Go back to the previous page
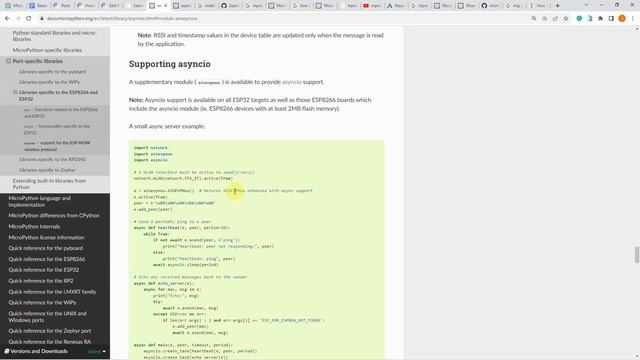Image resolution: width=640 pixels, height=360 pixels. (x=7, y=18)
